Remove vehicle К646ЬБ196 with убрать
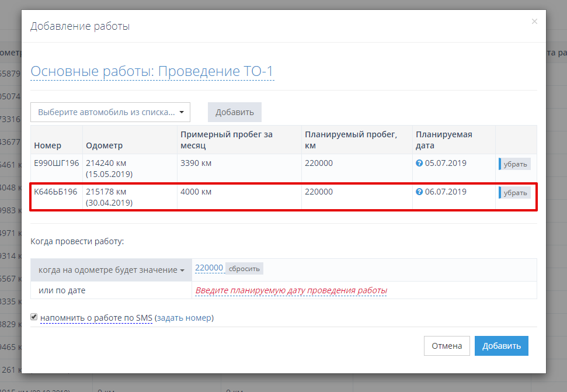 pyautogui.click(x=515, y=193)
